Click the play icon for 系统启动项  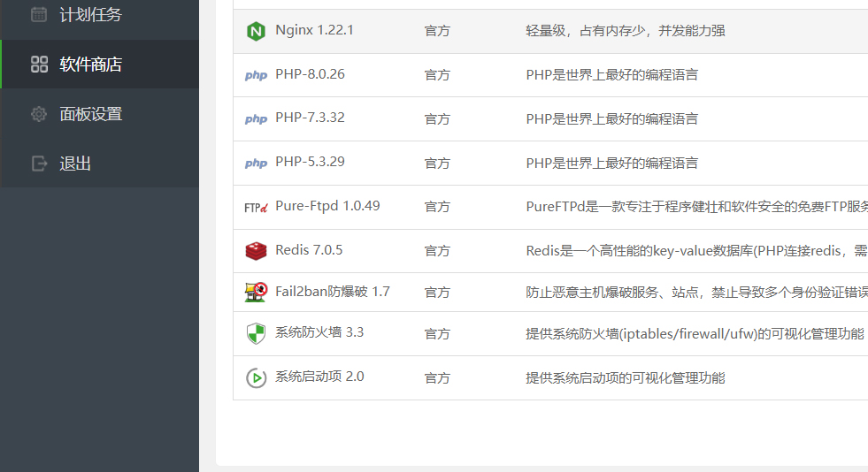click(x=256, y=378)
